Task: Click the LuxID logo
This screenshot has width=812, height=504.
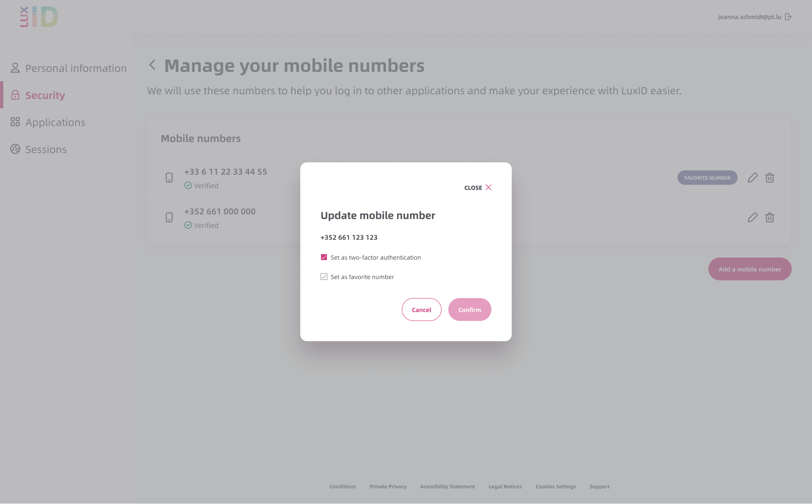Action: coord(39,17)
